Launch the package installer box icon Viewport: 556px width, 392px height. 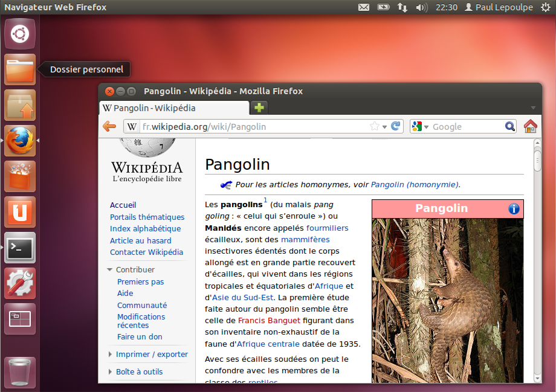(20, 105)
